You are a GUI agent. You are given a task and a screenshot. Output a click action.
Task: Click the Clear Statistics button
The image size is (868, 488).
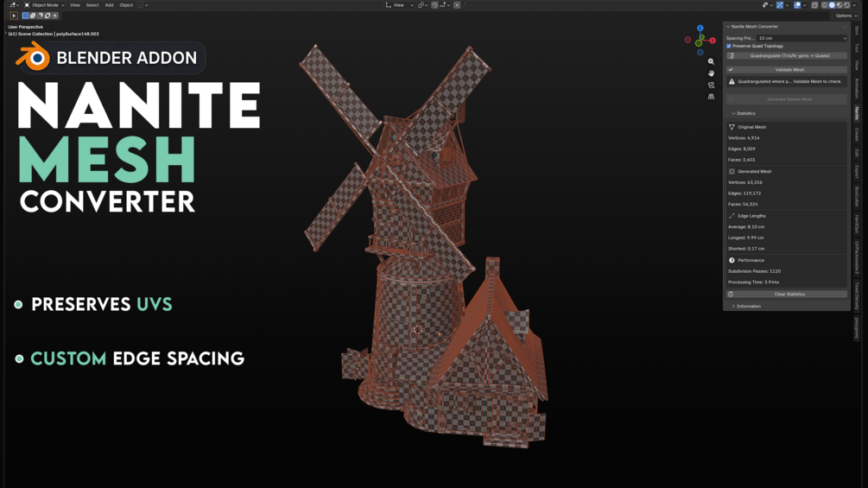787,295
